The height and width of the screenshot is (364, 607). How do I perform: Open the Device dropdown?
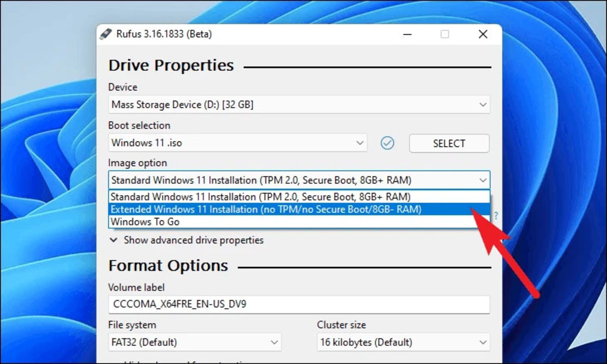pyautogui.click(x=482, y=105)
